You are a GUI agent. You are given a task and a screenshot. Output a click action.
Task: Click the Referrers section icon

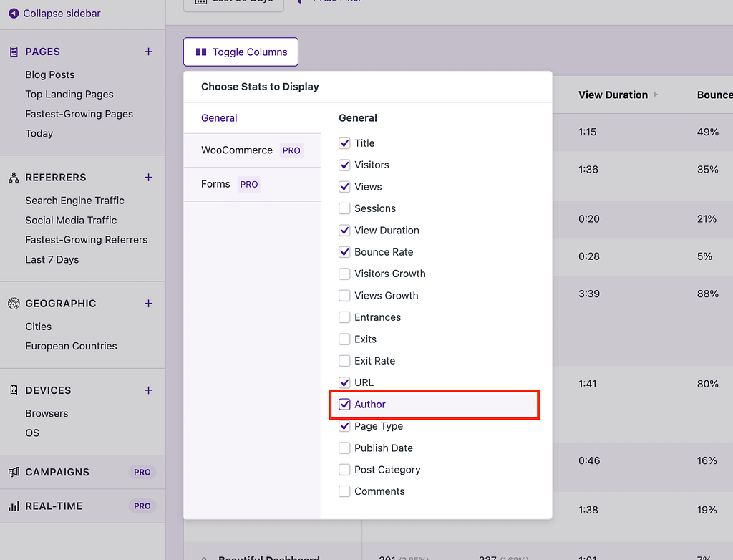tap(12, 177)
